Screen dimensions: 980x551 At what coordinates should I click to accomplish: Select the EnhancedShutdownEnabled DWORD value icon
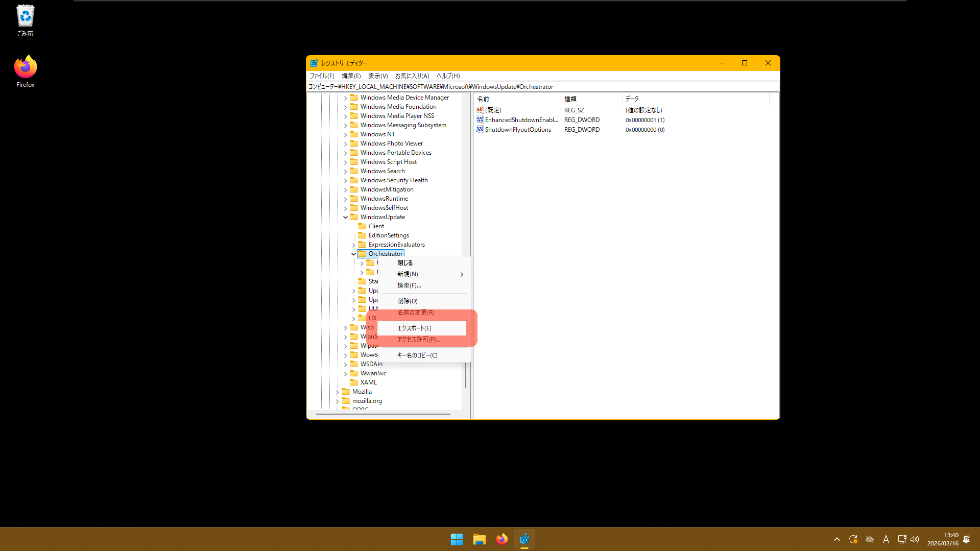click(480, 120)
